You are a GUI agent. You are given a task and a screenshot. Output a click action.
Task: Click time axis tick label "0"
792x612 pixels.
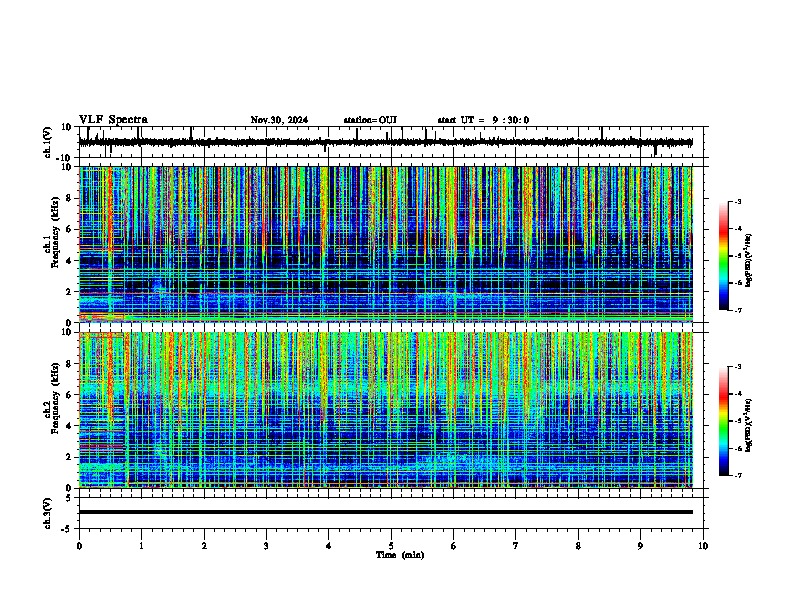(79, 546)
